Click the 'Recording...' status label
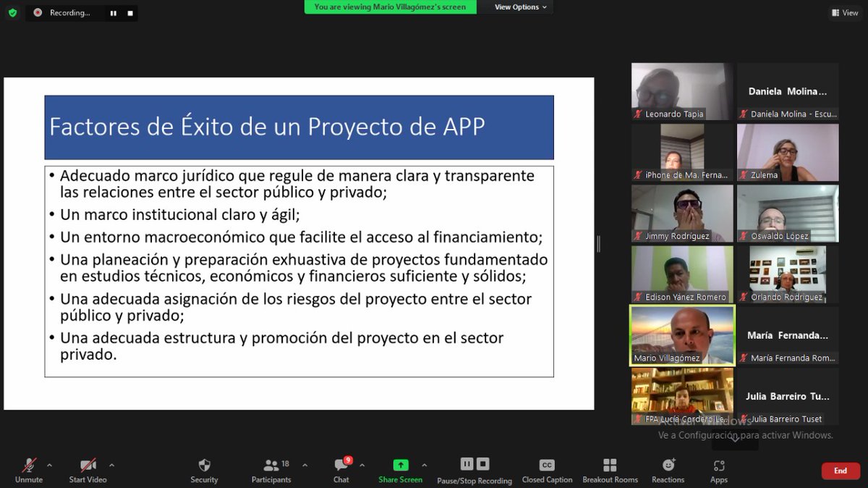 [70, 13]
